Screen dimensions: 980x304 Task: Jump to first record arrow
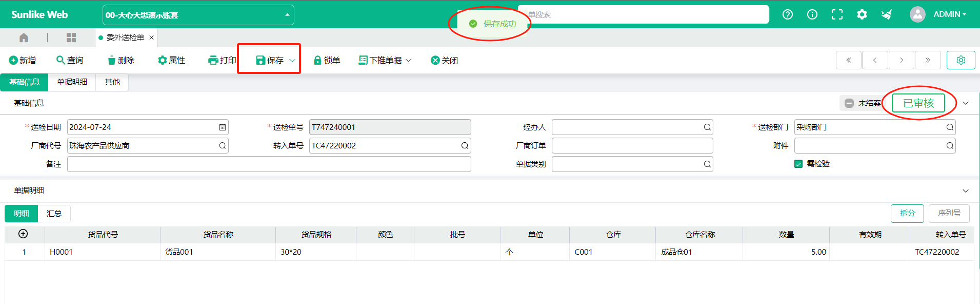tap(849, 60)
